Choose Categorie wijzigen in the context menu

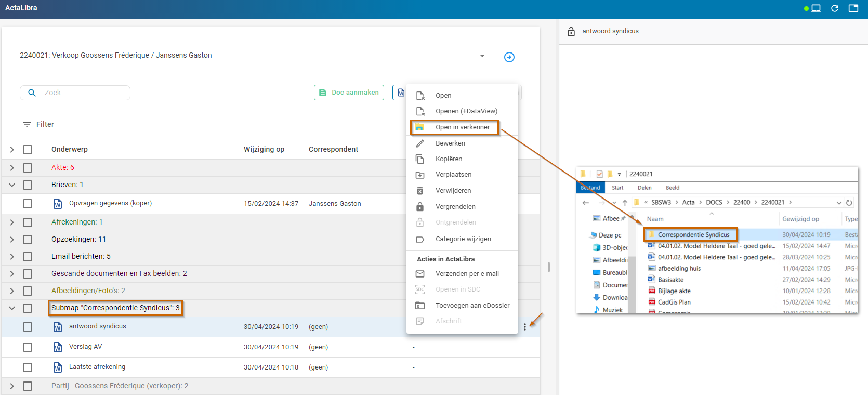pyautogui.click(x=462, y=239)
